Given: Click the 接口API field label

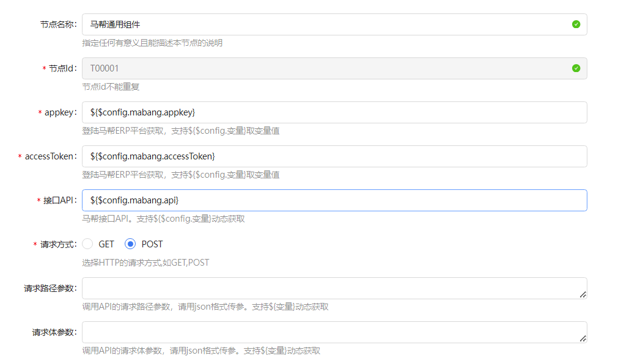Looking at the screenshot, I should (x=59, y=200).
